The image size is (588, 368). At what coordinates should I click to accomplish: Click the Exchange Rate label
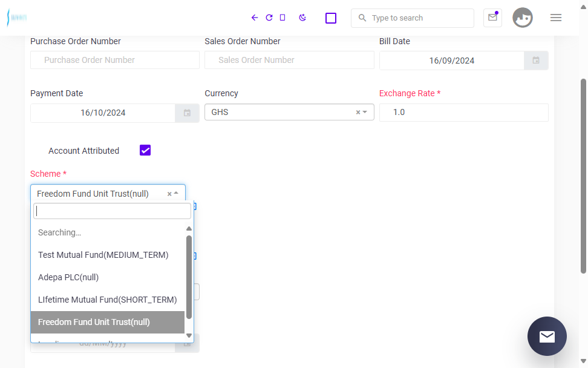[x=410, y=93]
